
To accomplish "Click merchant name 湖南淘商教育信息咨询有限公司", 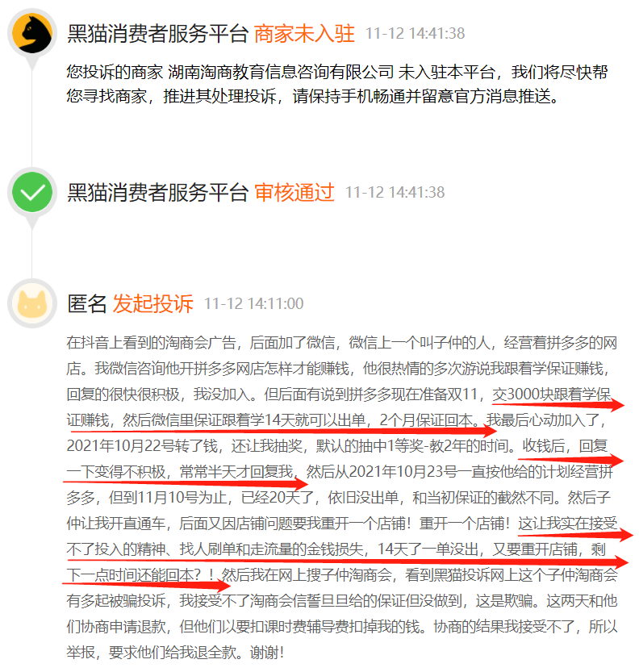I will (x=280, y=72).
